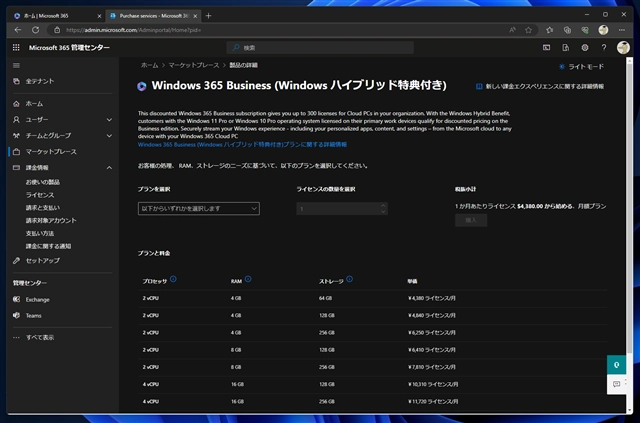
Task: Open the feedback chat button
Action: point(616,384)
